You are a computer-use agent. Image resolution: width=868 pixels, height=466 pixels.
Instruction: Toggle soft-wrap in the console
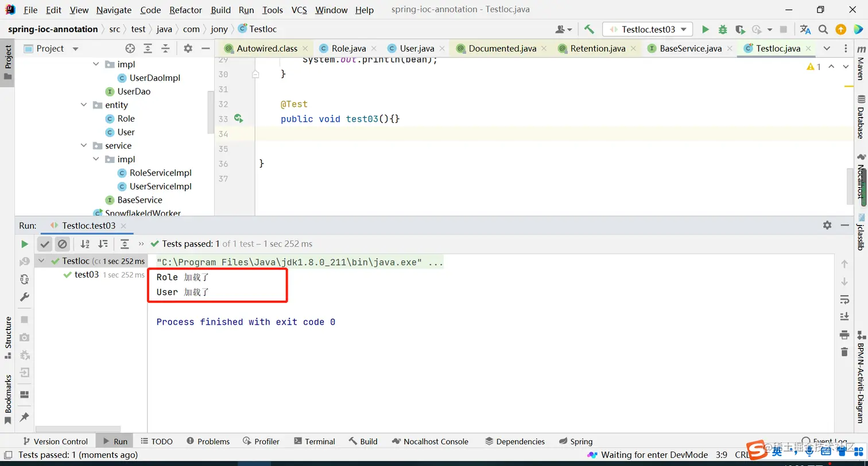(x=844, y=299)
